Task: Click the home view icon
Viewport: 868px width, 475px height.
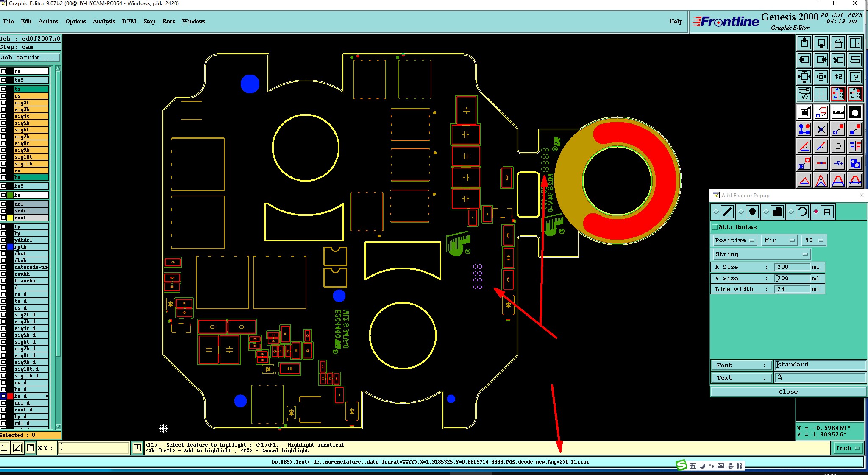Action: [838, 43]
